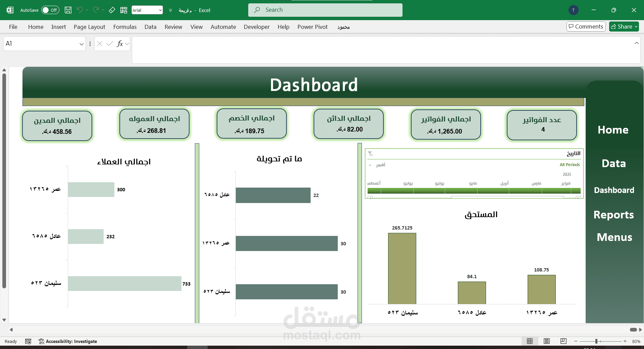
Task: Select فبراير on the date timeline
Action: (556, 191)
